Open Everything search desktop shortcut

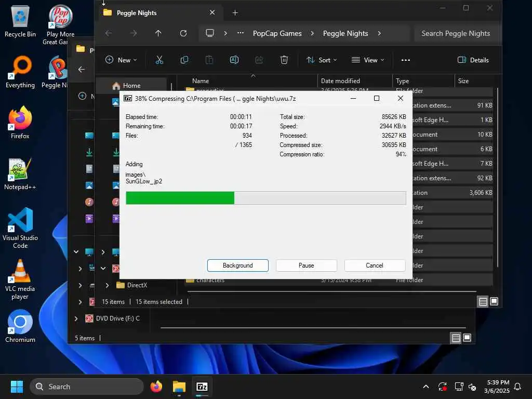coord(20,72)
